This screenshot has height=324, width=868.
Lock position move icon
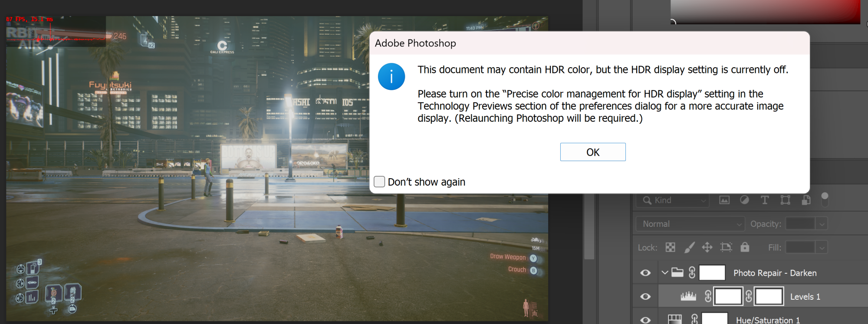707,247
